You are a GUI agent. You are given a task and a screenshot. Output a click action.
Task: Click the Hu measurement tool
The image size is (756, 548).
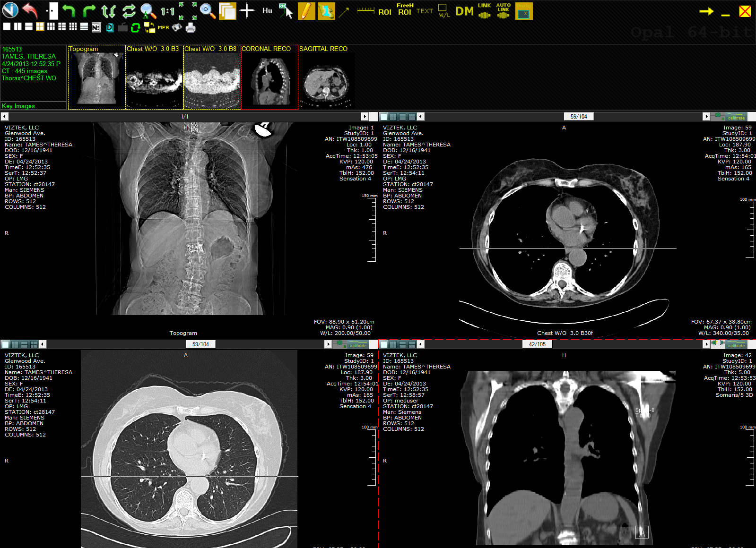coord(268,10)
